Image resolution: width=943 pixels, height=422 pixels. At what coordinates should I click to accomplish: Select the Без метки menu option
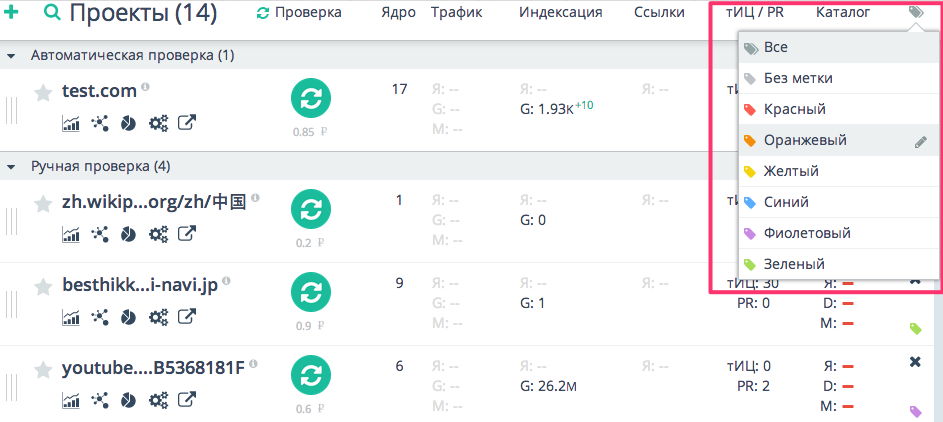click(x=797, y=78)
